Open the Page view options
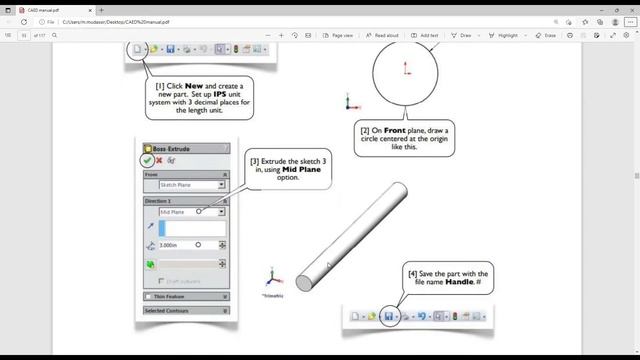The image size is (640, 360). 338,36
